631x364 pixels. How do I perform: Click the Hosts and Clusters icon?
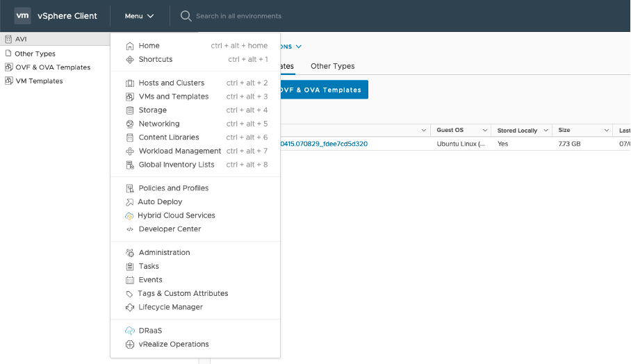pyautogui.click(x=129, y=83)
